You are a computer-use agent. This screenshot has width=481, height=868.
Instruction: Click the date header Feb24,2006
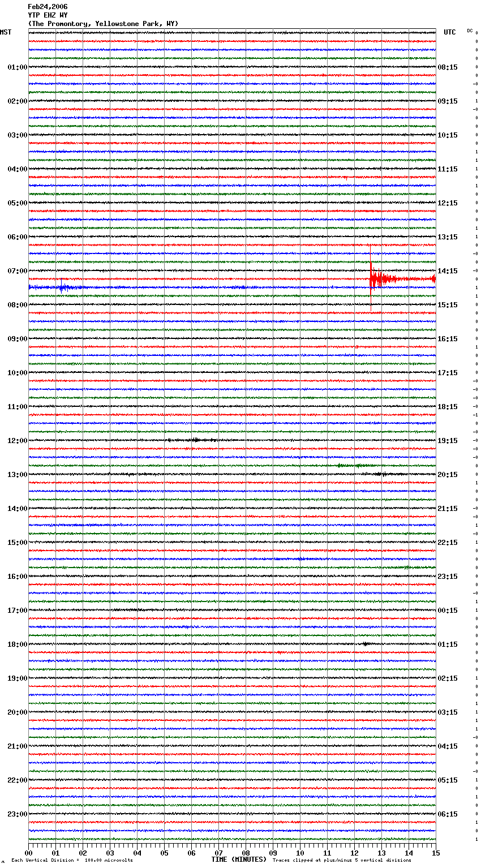48,7
